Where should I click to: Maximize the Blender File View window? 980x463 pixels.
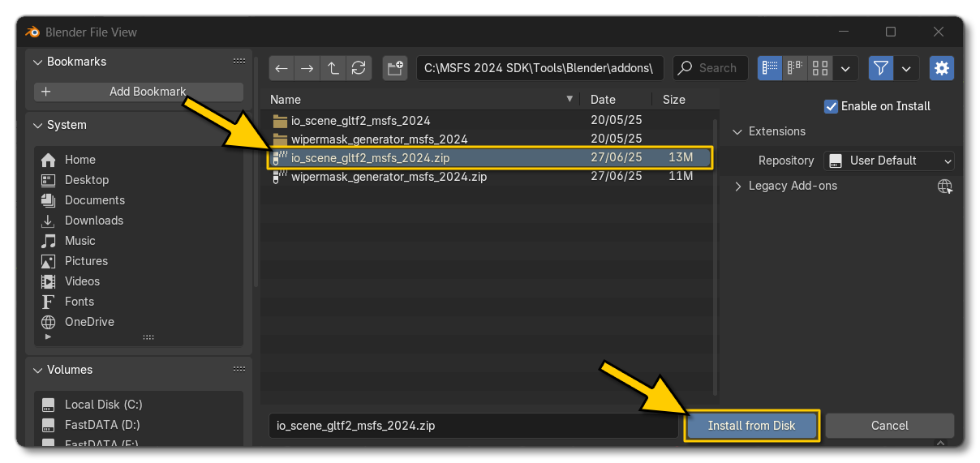(891, 32)
